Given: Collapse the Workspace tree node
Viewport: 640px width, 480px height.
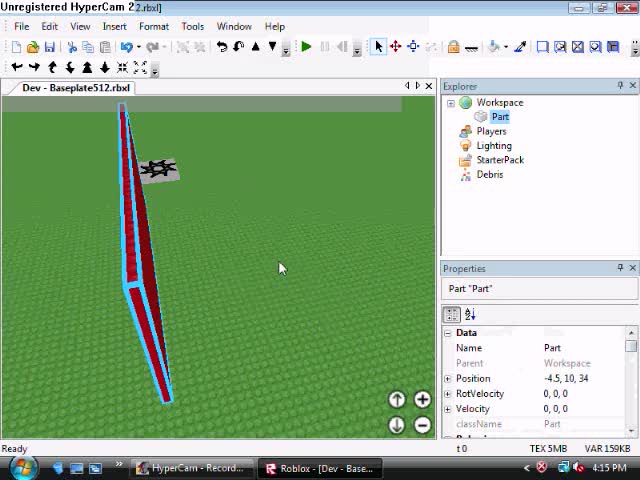Looking at the screenshot, I should 451,103.
